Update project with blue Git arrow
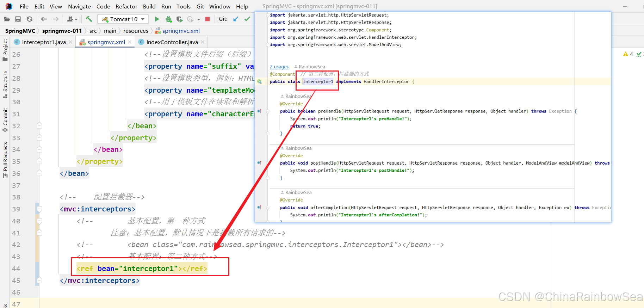The width and height of the screenshot is (644, 308). coord(236,19)
